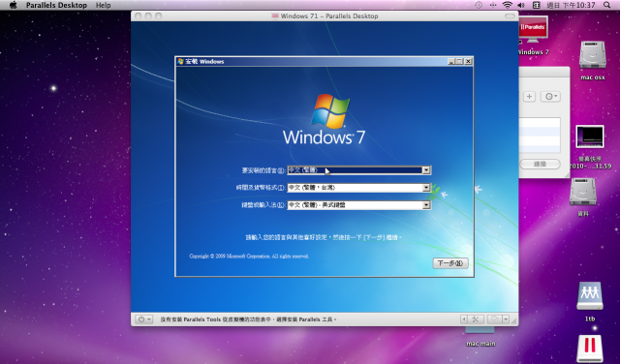Click the volume speaker icon
The width and height of the screenshot is (620, 364).
pyautogui.click(x=521, y=5)
